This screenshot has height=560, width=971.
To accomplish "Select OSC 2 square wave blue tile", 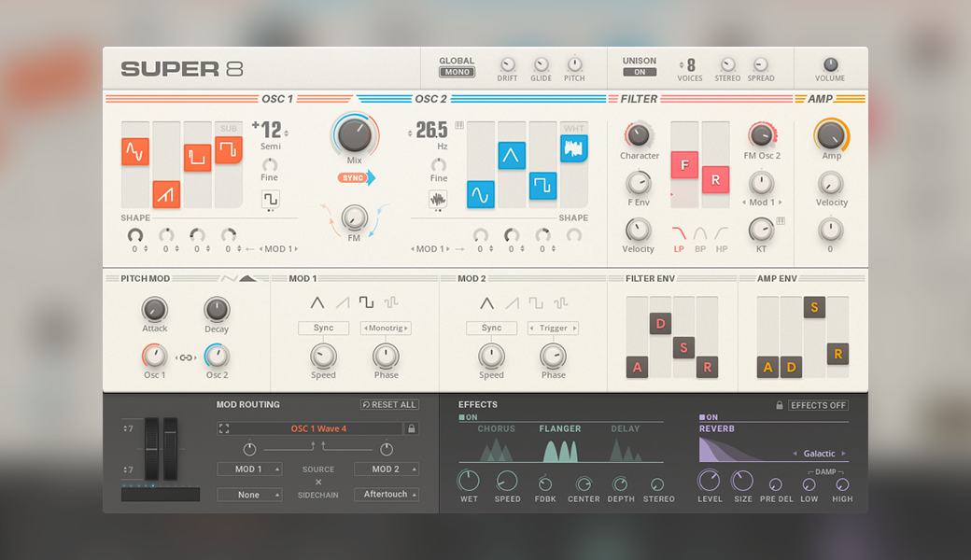I will pos(542,185).
